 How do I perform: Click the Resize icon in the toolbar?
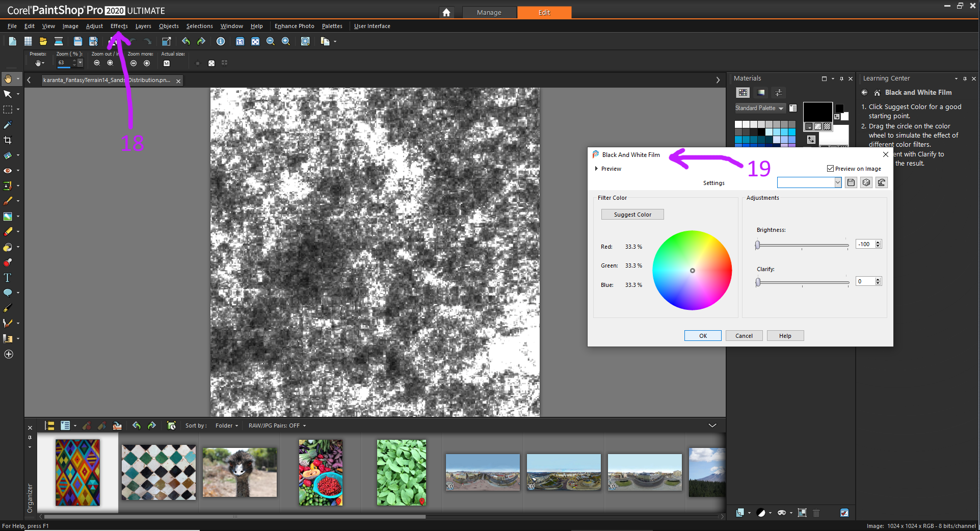click(x=166, y=41)
